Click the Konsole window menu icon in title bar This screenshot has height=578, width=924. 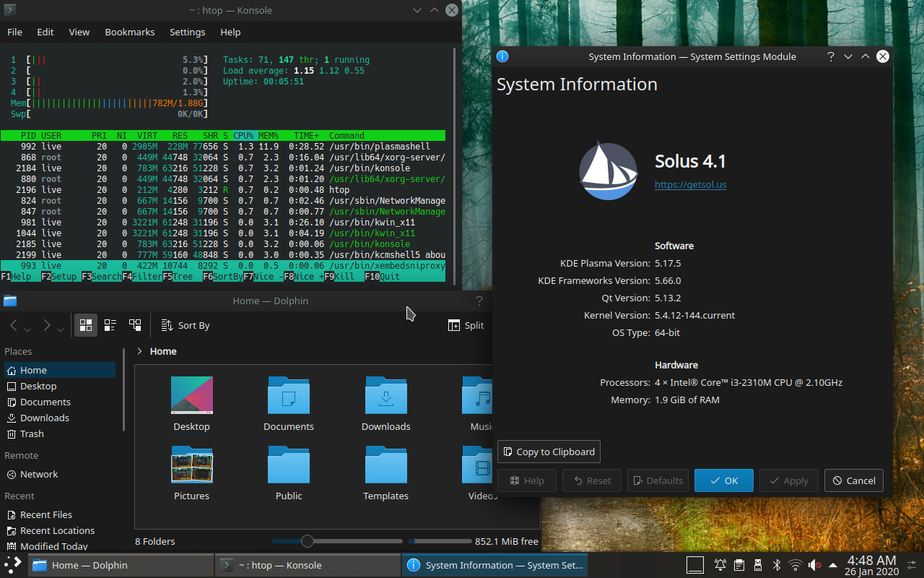pyautogui.click(x=10, y=10)
